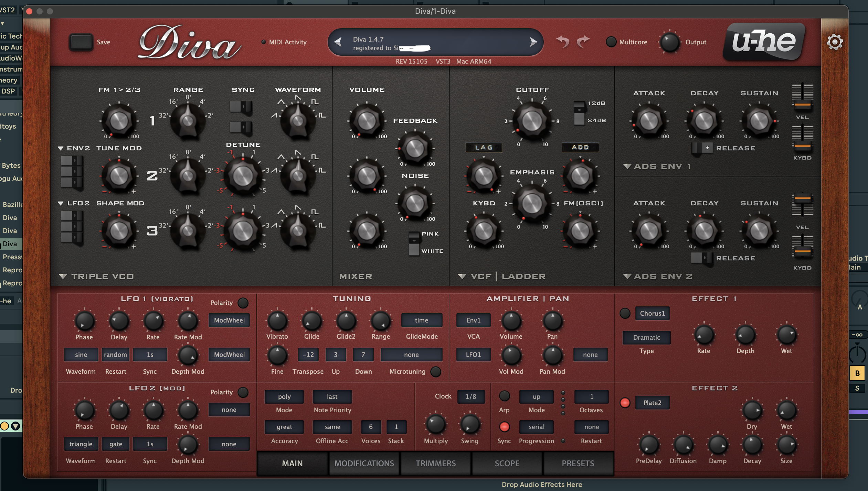Open the poly voice Mode dropdown

[284, 396]
